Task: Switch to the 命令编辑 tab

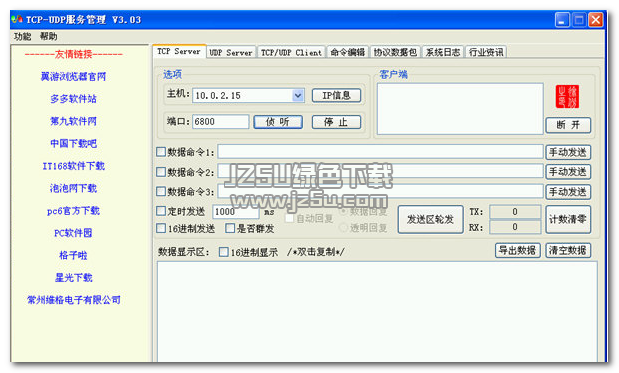Action: tap(347, 52)
